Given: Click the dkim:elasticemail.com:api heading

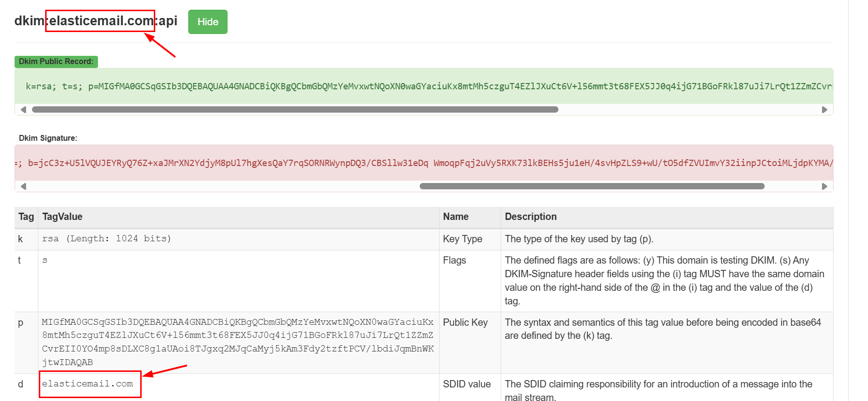Looking at the screenshot, I should point(96,21).
